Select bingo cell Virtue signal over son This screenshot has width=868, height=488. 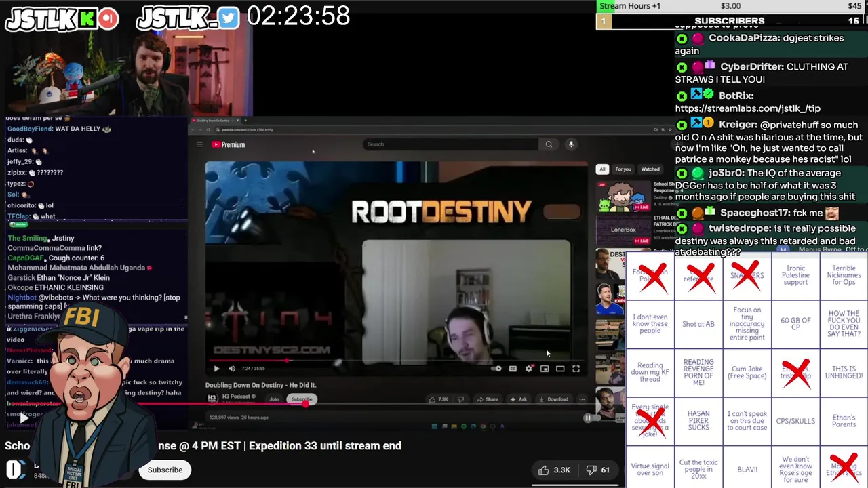pos(650,469)
